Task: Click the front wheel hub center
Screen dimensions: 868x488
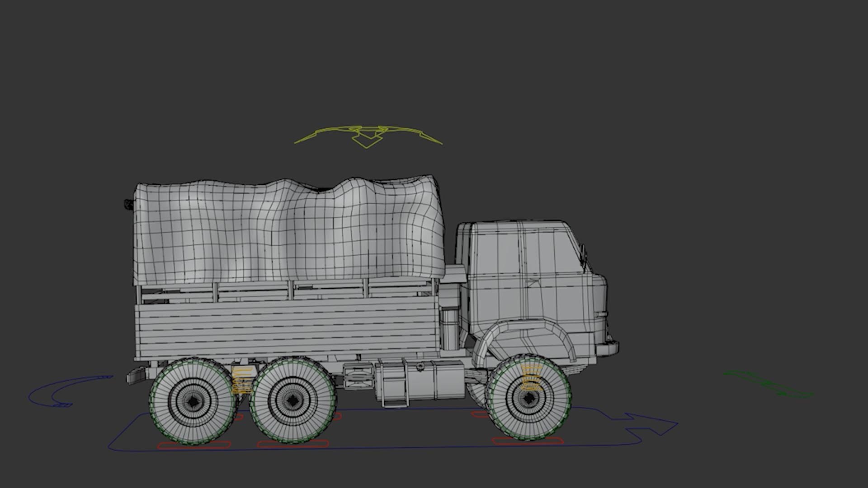Action: point(528,398)
